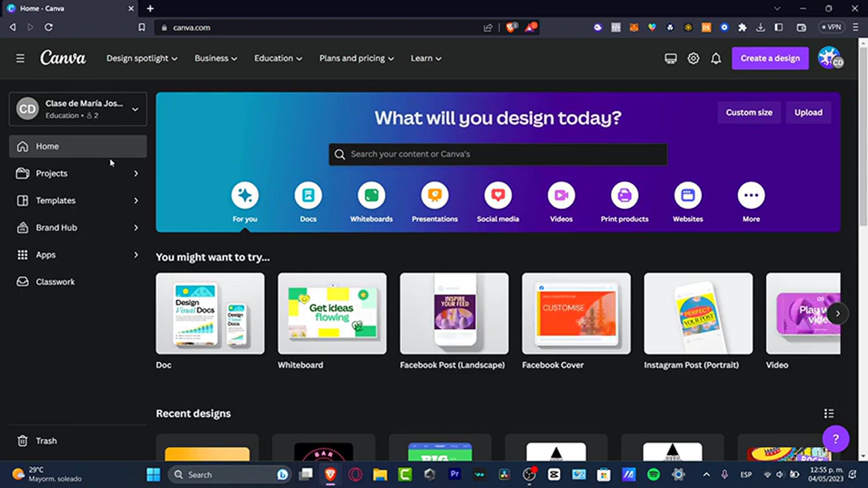The width and height of the screenshot is (868, 488).
Task: Select the Presentations category icon
Action: 435,195
